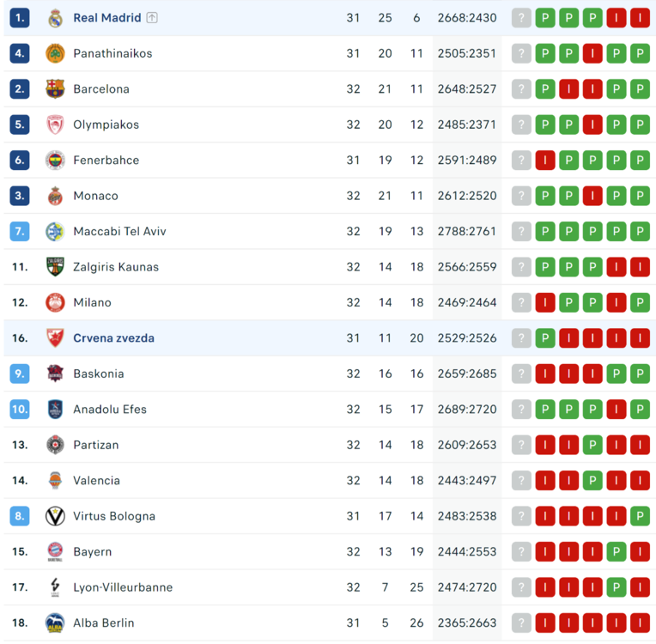Click the Fenerbahce club badge
Viewport: 656px width, 644px height.
(x=55, y=161)
